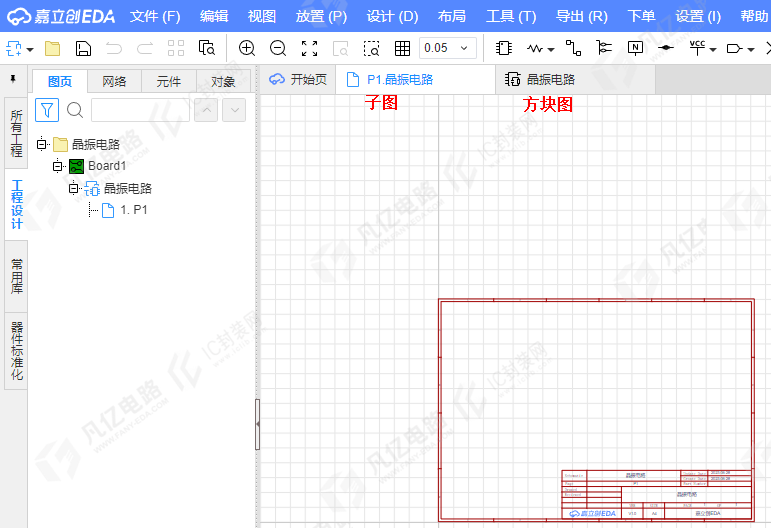Click the fit to screen icon
This screenshot has width=771, height=528.
(309, 48)
